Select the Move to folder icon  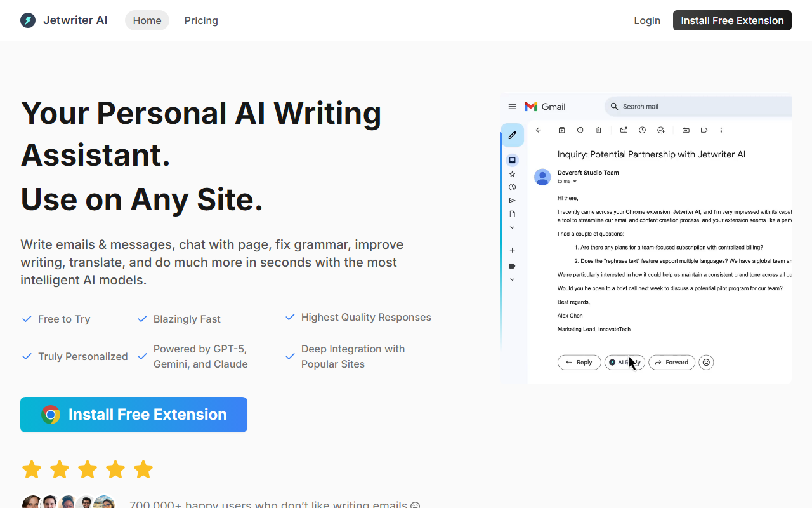(x=686, y=130)
